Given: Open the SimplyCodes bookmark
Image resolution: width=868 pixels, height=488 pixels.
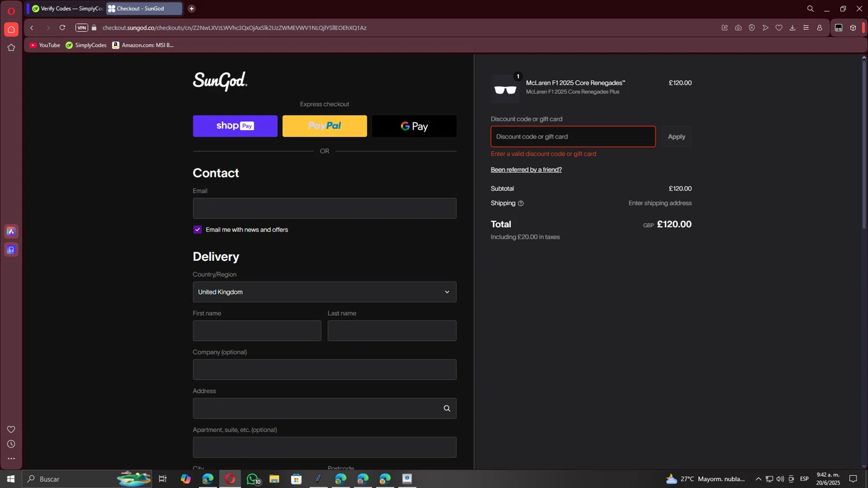Looking at the screenshot, I should [x=86, y=45].
